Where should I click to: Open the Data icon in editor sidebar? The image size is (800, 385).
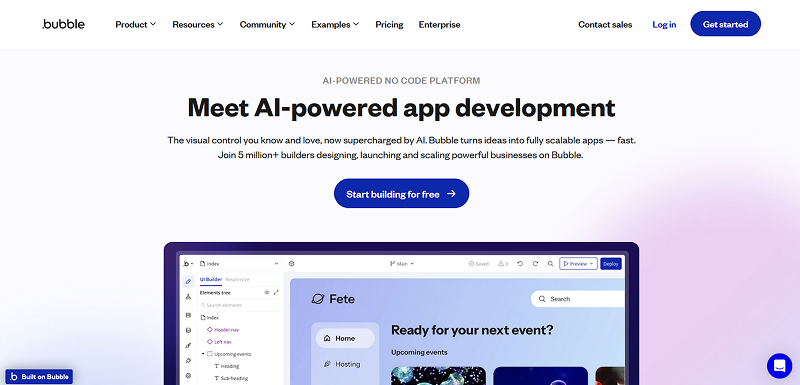(188, 330)
